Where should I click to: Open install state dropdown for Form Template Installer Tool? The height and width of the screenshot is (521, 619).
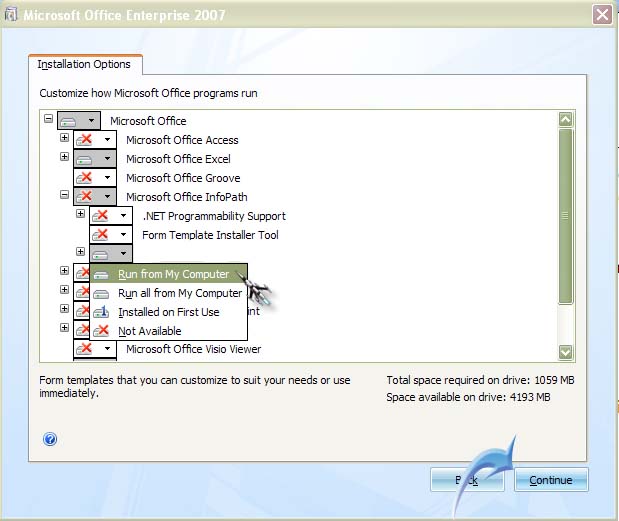[111, 234]
